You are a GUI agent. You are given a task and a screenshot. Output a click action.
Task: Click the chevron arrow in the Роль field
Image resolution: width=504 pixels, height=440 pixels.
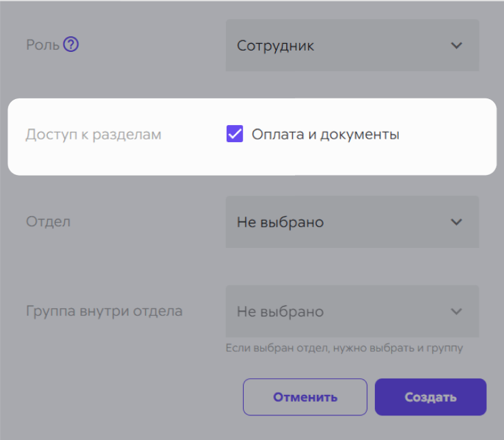click(x=456, y=45)
